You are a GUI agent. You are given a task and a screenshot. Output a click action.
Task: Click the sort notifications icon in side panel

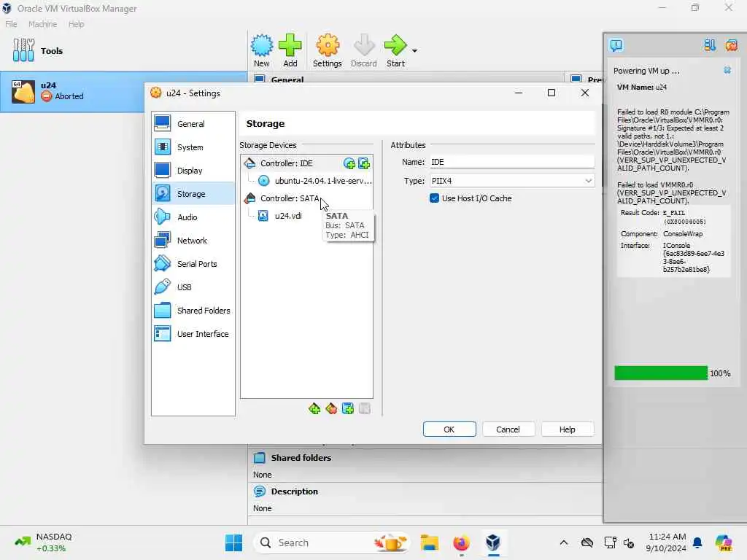[710, 45]
